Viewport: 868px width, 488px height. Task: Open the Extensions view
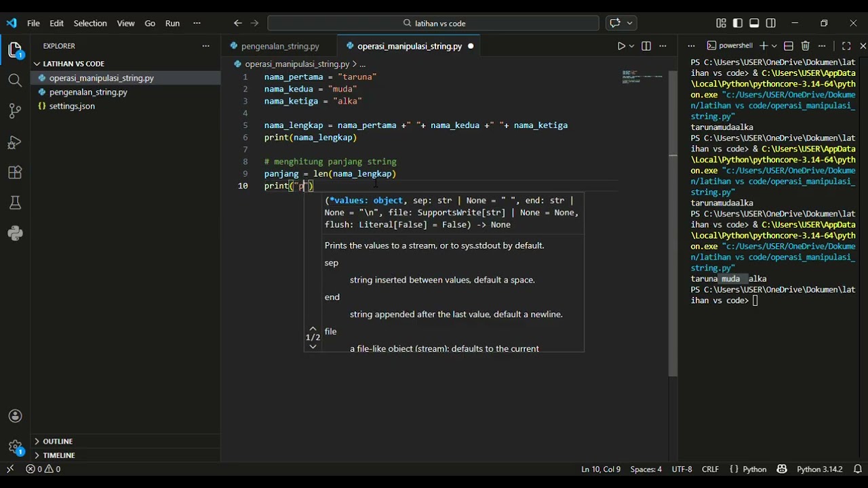click(x=15, y=173)
